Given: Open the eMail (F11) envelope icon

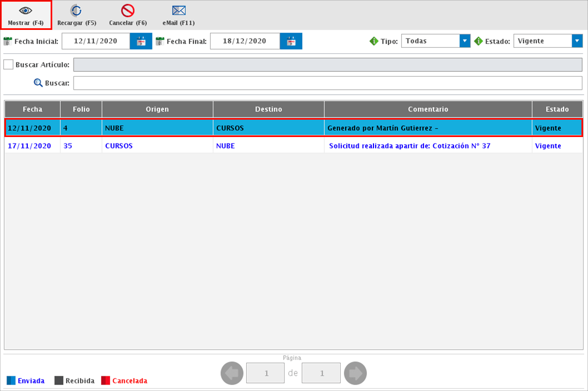Looking at the screenshot, I should [x=179, y=11].
